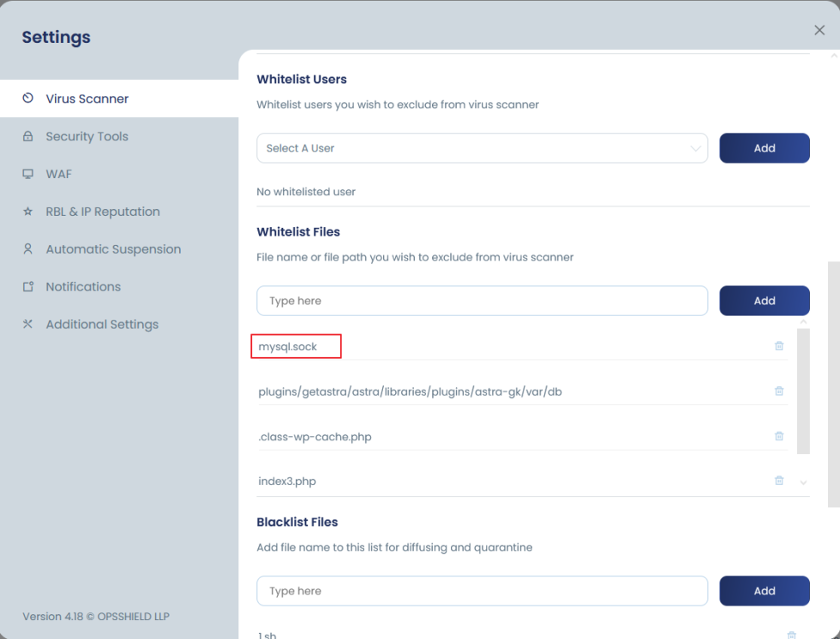Image resolution: width=840 pixels, height=639 pixels.
Task: Select the Virus Scanner sidebar icon
Action: 29,98
